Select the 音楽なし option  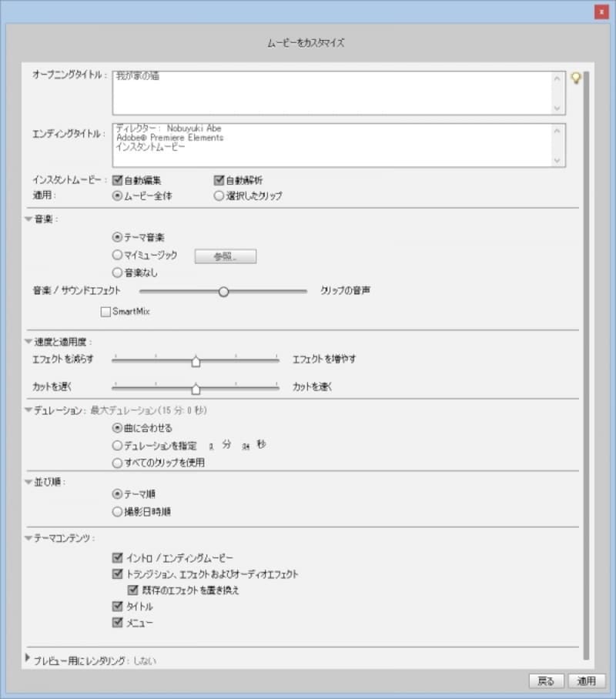coord(117,273)
